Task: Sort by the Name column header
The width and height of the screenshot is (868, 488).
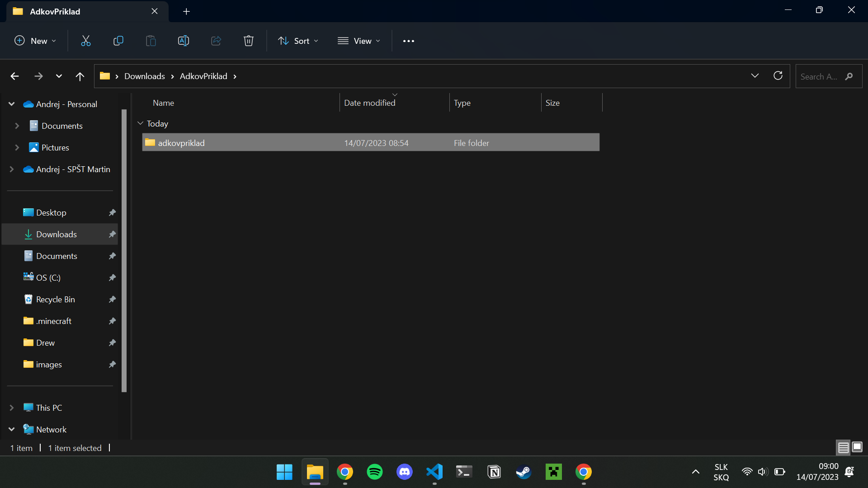Action: pyautogui.click(x=163, y=103)
